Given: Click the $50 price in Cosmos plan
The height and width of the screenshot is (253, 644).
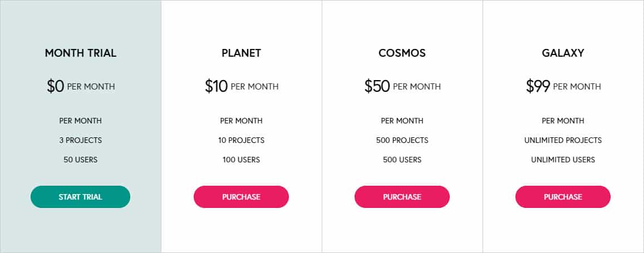Looking at the screenshot, I should pyautogui.click(x=377, y=86).
